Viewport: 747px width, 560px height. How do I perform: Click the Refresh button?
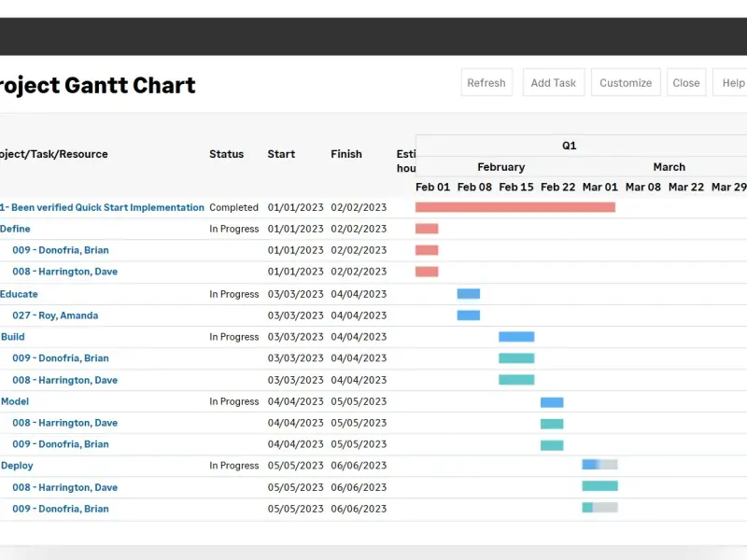pos(486,83)
